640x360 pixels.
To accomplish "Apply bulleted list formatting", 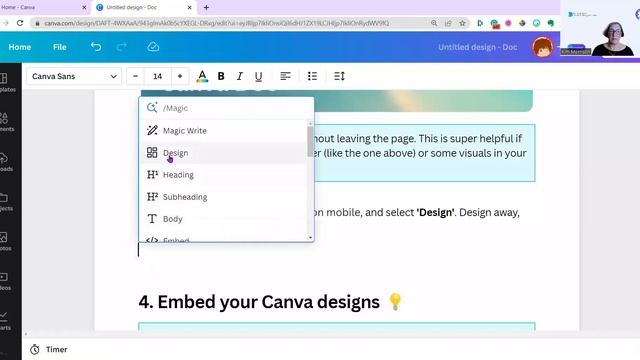I will 312,76.
